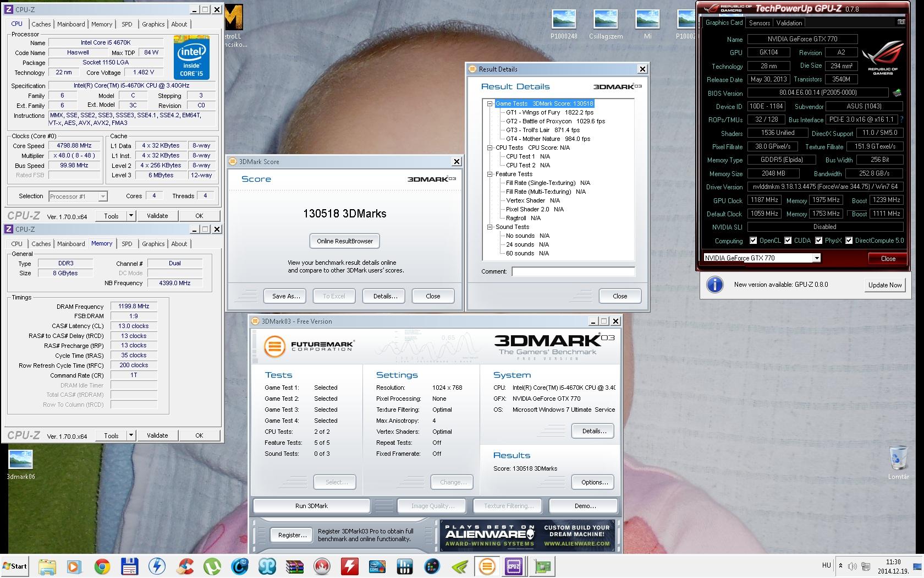Open Processor #1 selection dropdown
Viewport: 924px width, 578px height.
pos(78,196)
